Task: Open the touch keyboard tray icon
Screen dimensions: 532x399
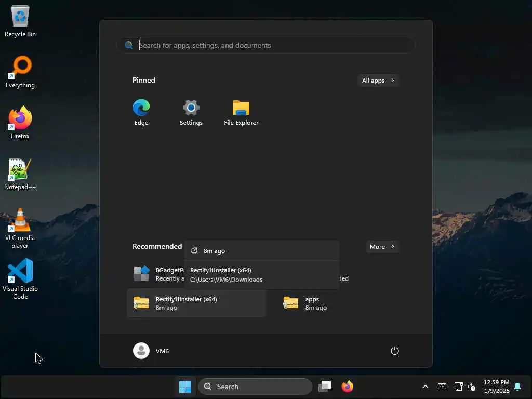Action: click(442, 387)
